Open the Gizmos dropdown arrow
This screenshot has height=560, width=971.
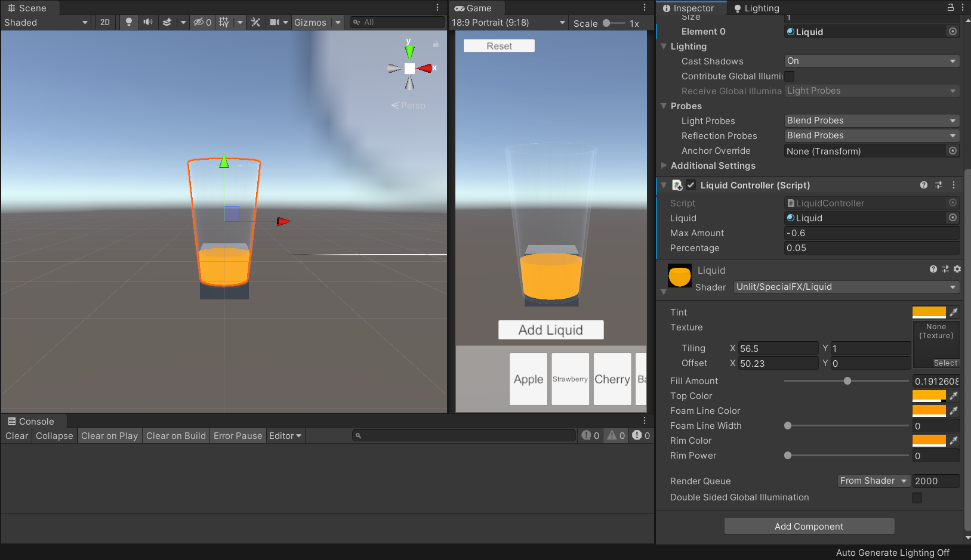point(338,22)
